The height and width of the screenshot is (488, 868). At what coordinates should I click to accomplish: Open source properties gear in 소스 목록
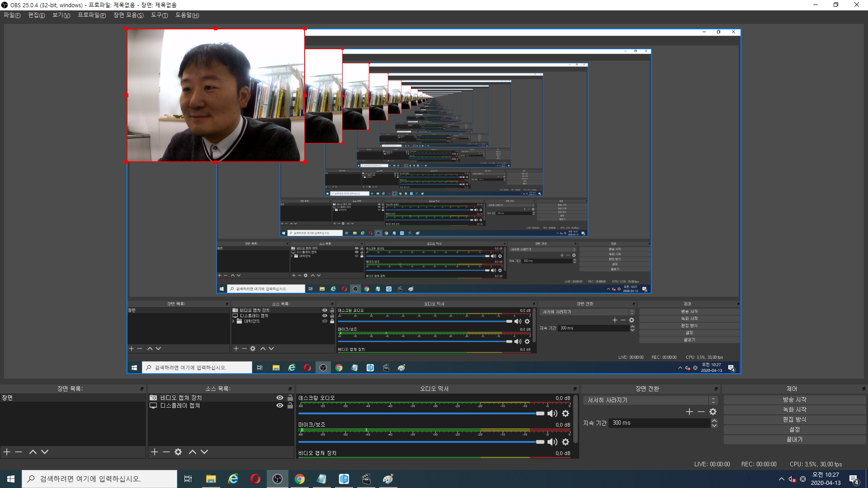click(x=178, y=452)
